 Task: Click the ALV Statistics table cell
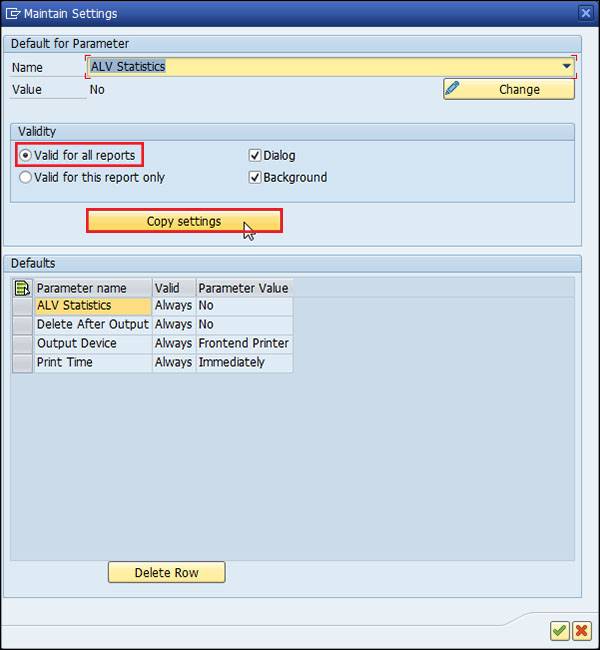[x=93, y=306]
